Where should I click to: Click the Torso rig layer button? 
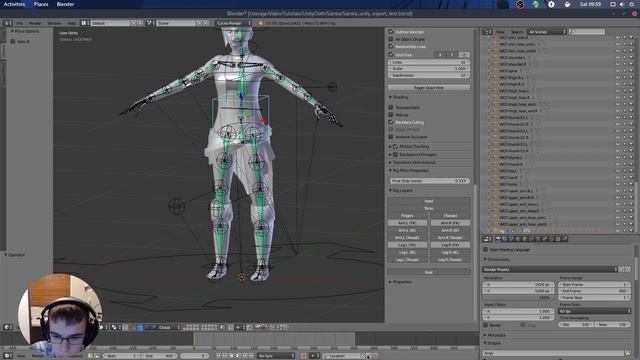[x=429, y=208]
